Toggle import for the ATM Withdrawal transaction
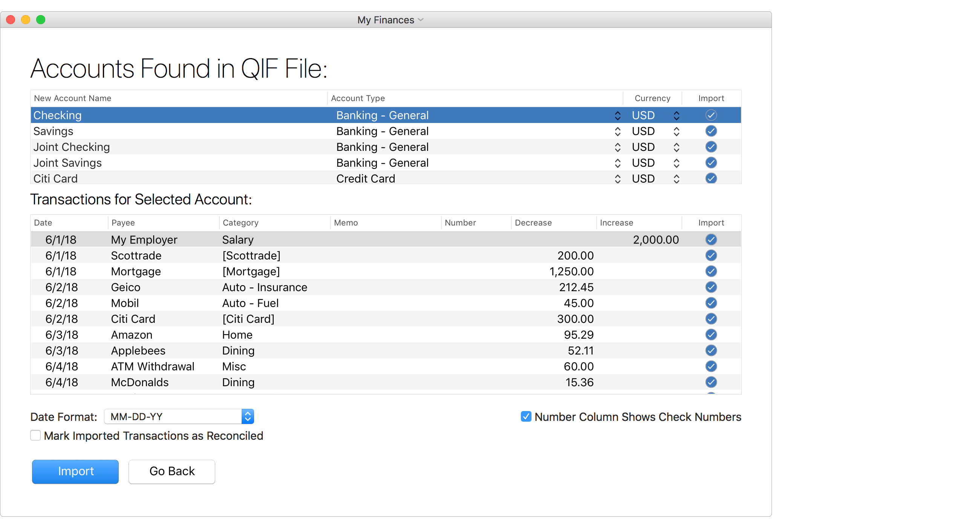 (x=711, y=366)
